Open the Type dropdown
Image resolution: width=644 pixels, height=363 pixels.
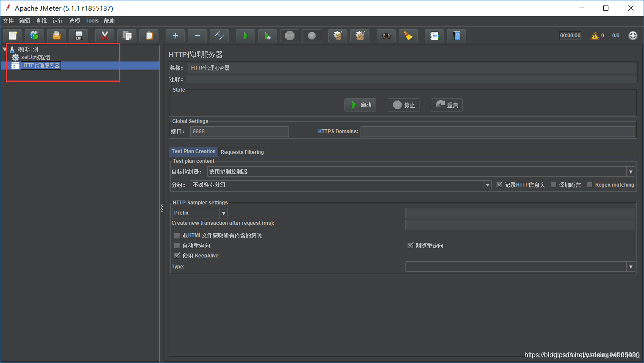631,267
